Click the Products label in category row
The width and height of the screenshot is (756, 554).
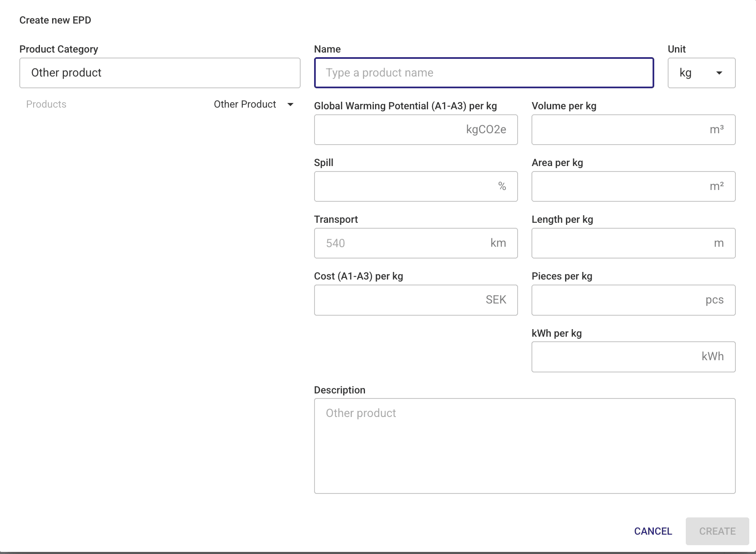46,104
